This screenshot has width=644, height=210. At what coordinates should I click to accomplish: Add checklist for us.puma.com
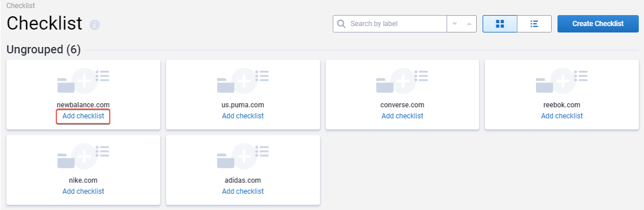pyautogui.click(x=243, y=116)
